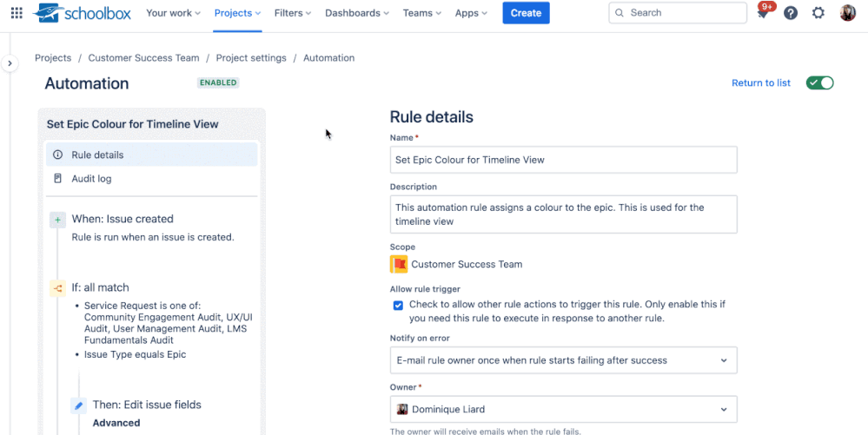Go to Project settings breadcrumb
Image resolution: width=868 pixels, height=435 pixels.
[x=251, y=57]
